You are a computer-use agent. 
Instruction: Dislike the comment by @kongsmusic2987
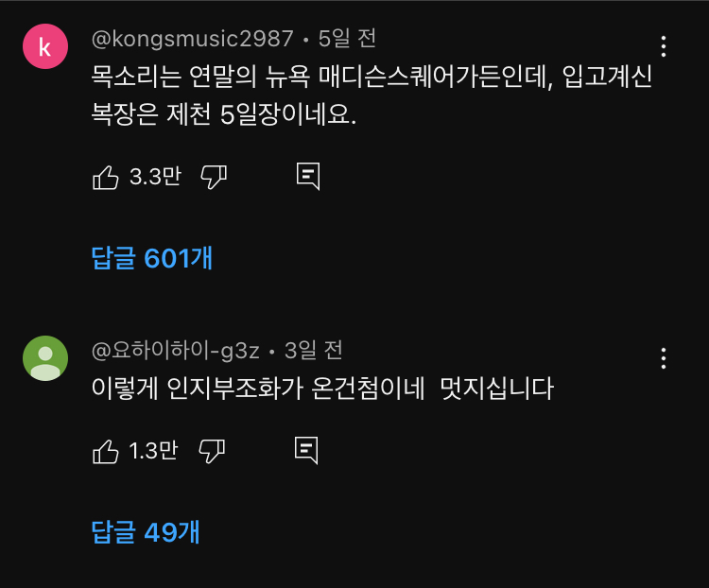215,177
